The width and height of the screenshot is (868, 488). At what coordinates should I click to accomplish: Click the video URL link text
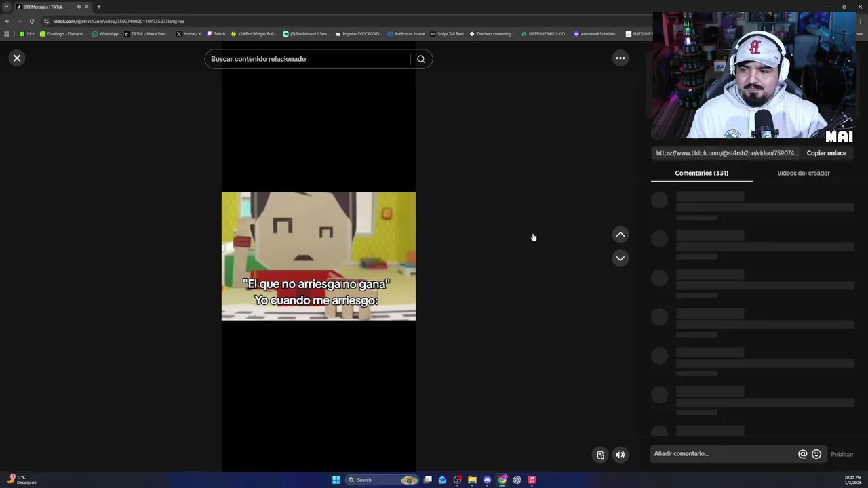tap(727, 153)
